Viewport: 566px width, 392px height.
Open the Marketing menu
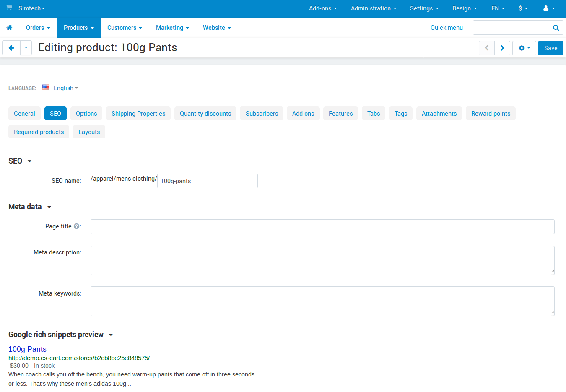pyautogui.click(x=172, y=28)
